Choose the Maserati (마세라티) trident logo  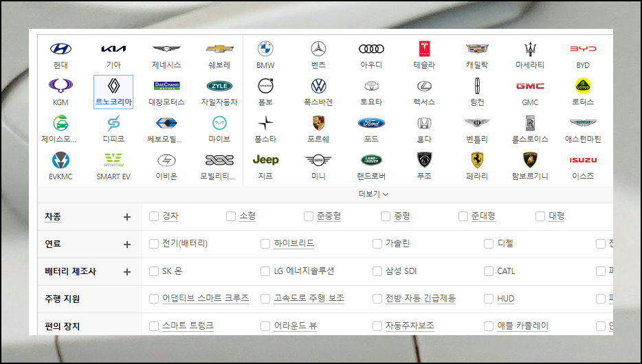point(530,49)
